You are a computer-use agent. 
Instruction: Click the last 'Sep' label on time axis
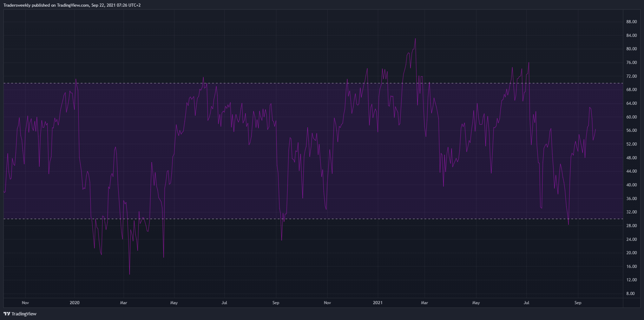(578, 303)
